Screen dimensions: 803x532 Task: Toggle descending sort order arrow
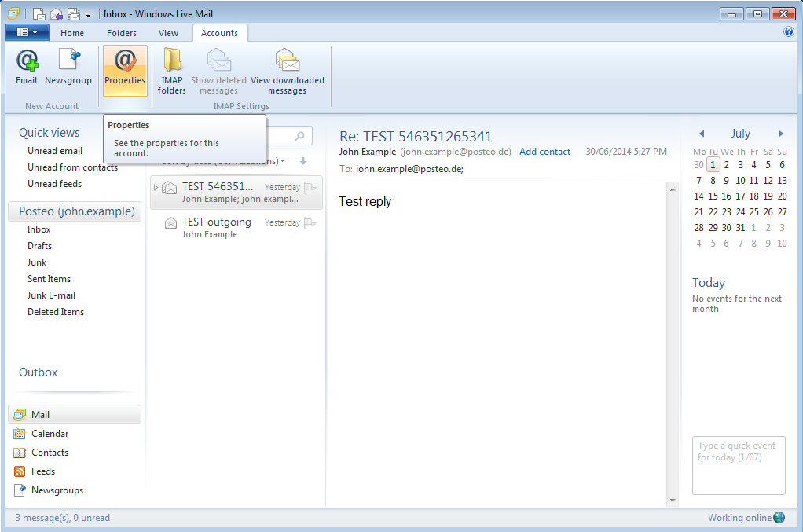[x=303, y=160]
